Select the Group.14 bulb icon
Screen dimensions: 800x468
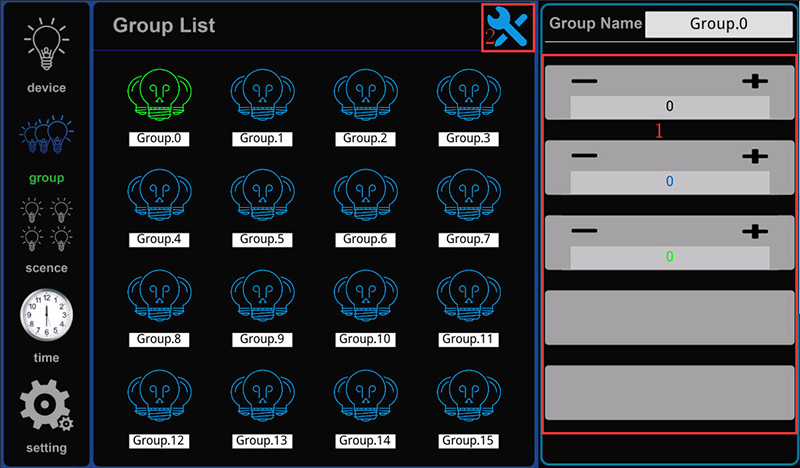365,396
